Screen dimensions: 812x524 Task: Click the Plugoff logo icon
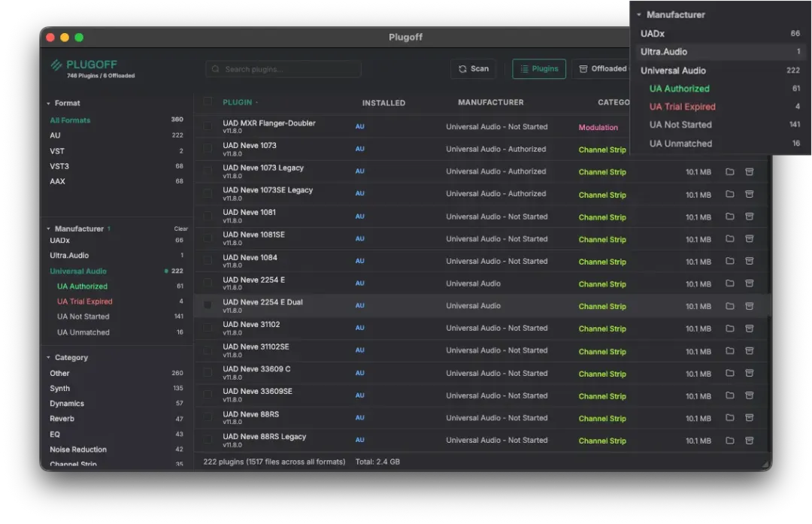56,65
